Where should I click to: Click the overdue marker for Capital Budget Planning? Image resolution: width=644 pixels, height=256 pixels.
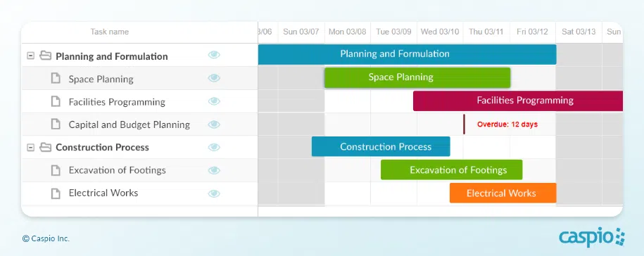464,124
